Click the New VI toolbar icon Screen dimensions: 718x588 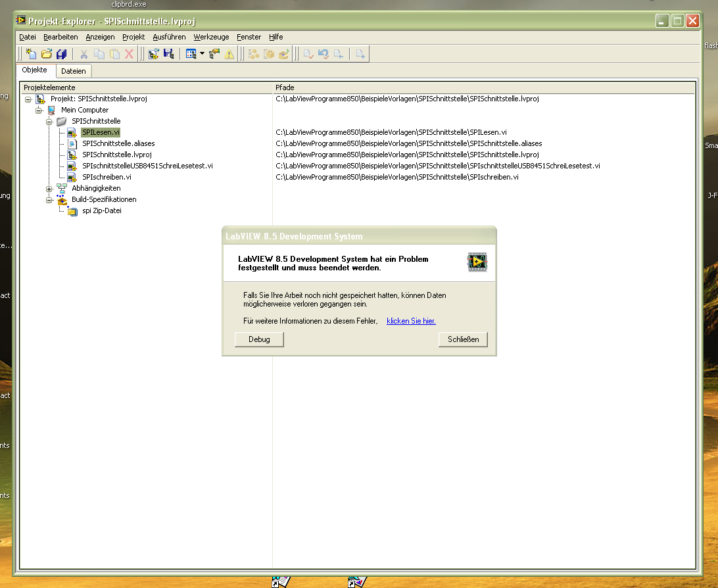pos(31,54)
